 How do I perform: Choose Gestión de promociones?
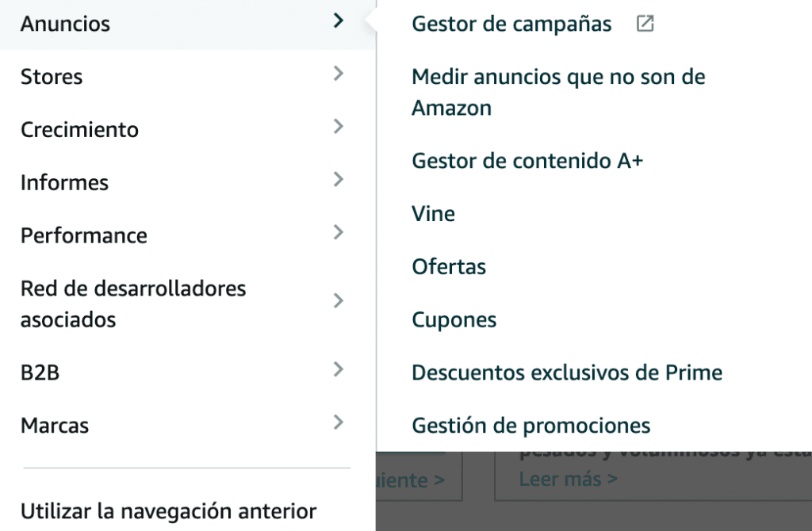530,426
